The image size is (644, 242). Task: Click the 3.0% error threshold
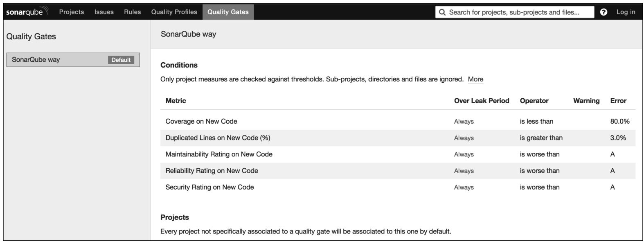(618, 138)
